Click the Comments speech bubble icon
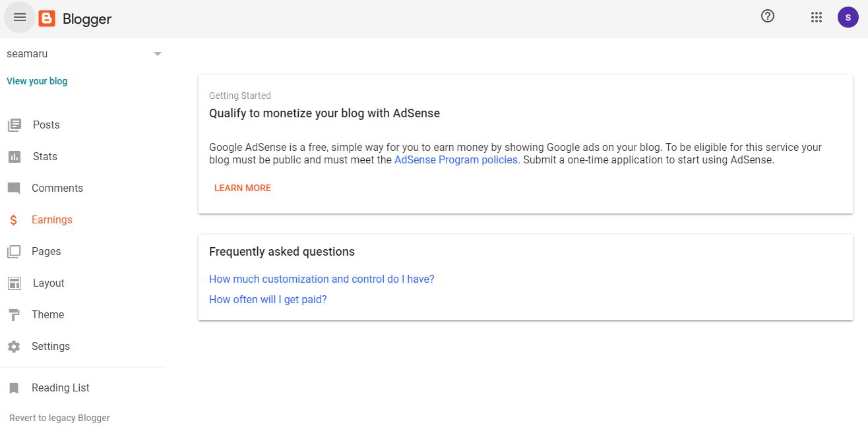868x429 pixels. click(x=14, y=188)
